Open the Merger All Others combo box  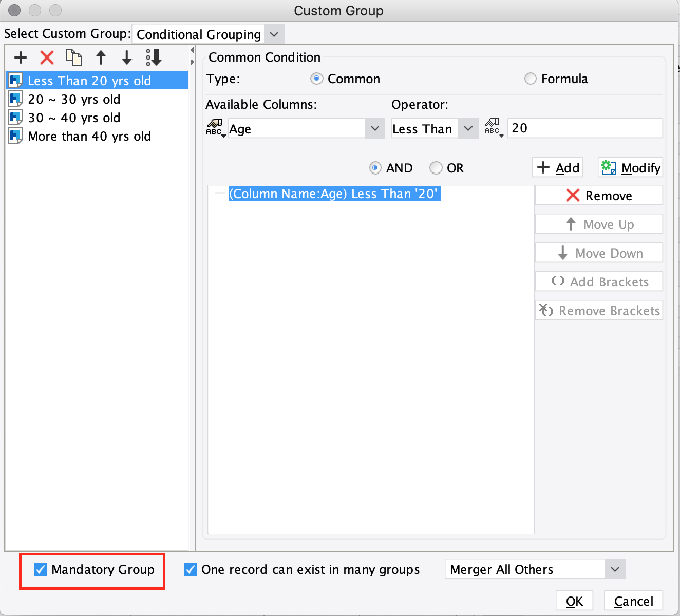(x=615, y=569)
